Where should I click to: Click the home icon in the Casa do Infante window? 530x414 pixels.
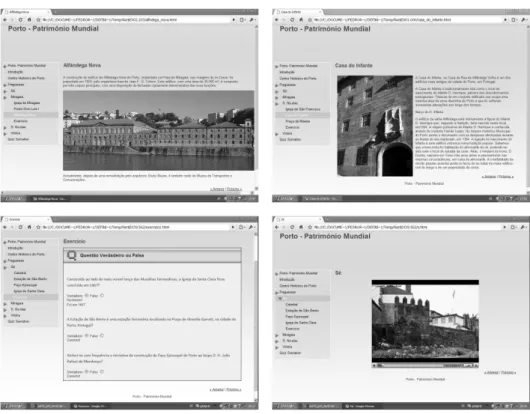coord(301,20)
